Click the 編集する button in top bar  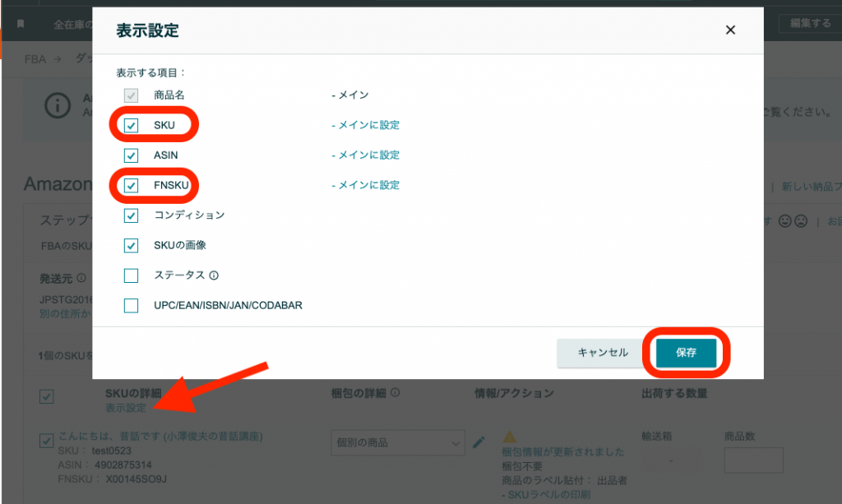pyautogui.click(x=810, y=23)
